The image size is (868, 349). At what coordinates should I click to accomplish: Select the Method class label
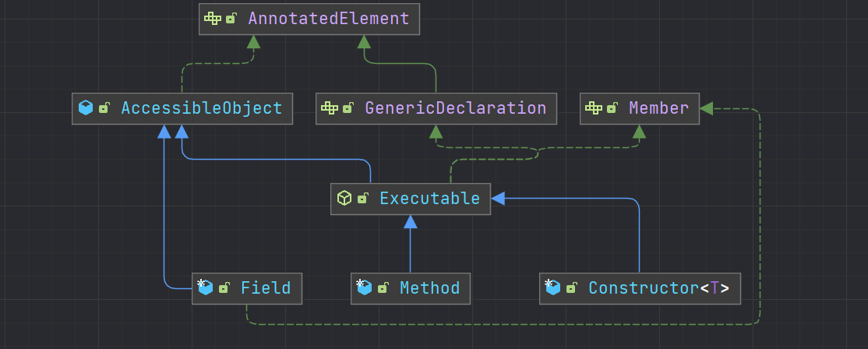tap(429, 288)
